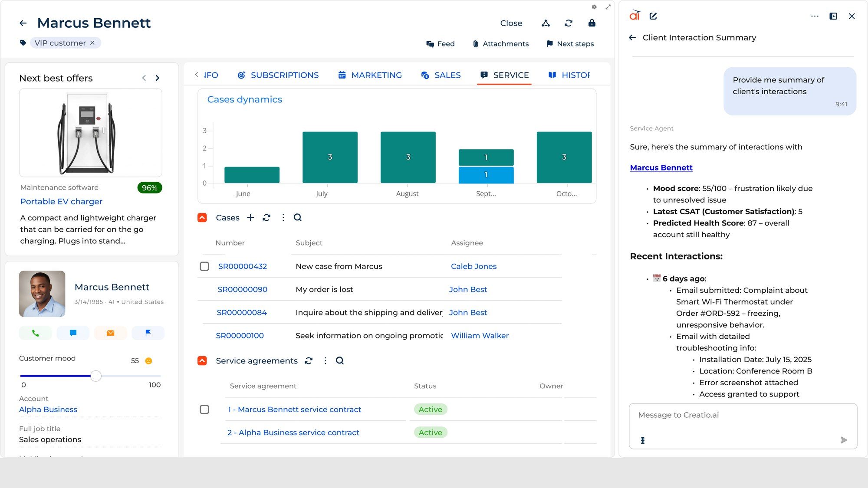Tick the checkbox for case SR00000432
The width and height of the screenshot is (868, 488).
point(204,266)
